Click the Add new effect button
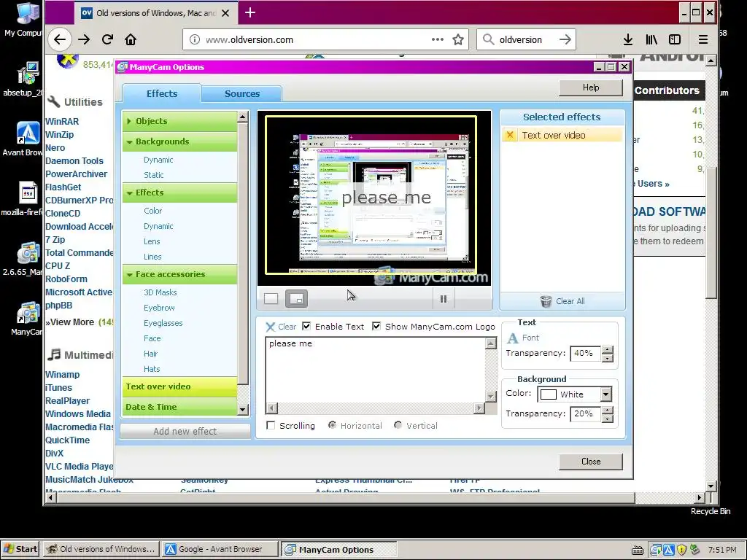The height and width of the screenshot is (560, 747). [x=185, y=431]
